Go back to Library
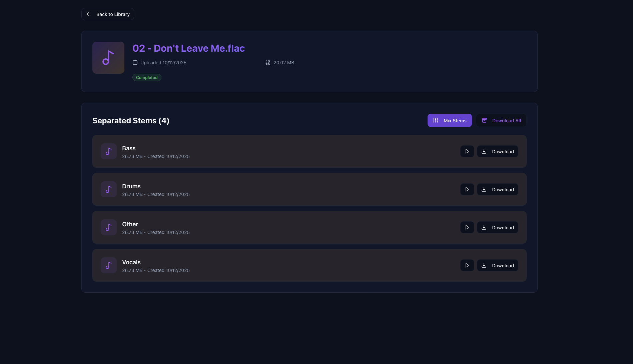The height and width of the screenshot is (364, 633). (x=107, y=14)
